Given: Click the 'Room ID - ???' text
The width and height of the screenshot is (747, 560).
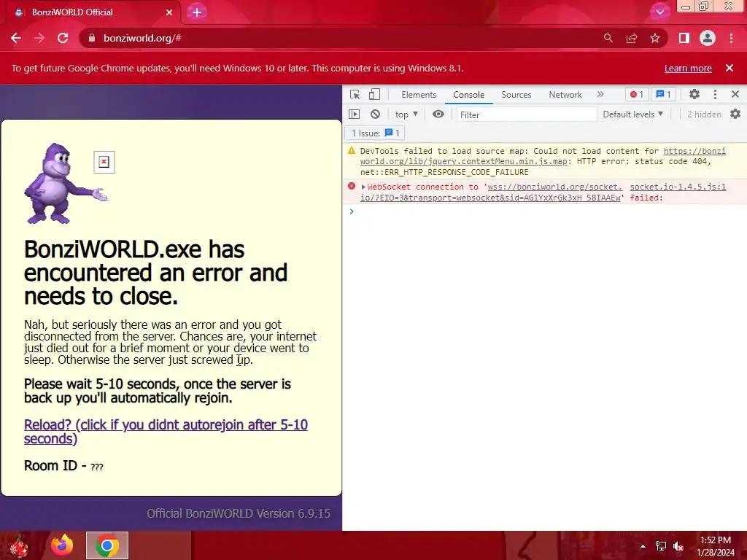Looking at the screenshot, I should click(63, 466).
